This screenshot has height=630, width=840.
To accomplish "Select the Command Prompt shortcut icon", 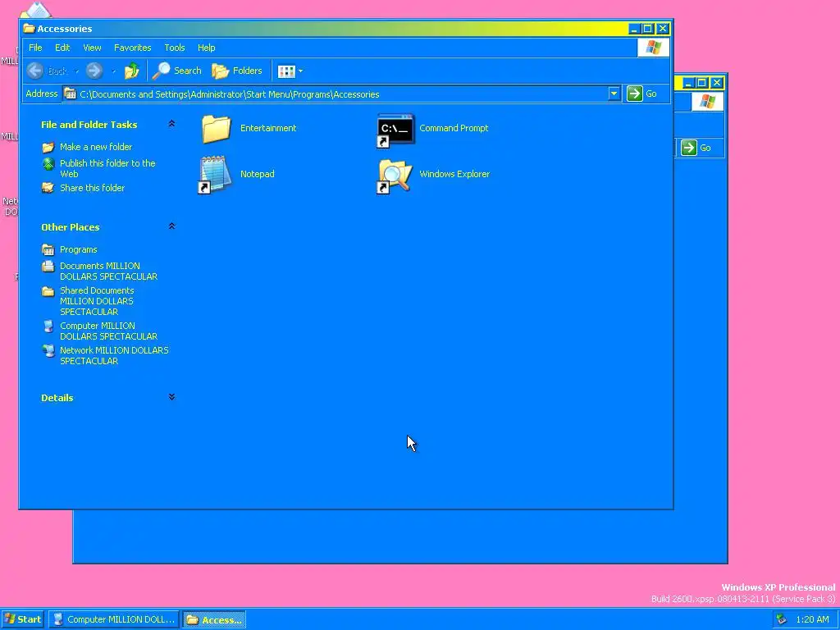I will (x=395, y=130).
